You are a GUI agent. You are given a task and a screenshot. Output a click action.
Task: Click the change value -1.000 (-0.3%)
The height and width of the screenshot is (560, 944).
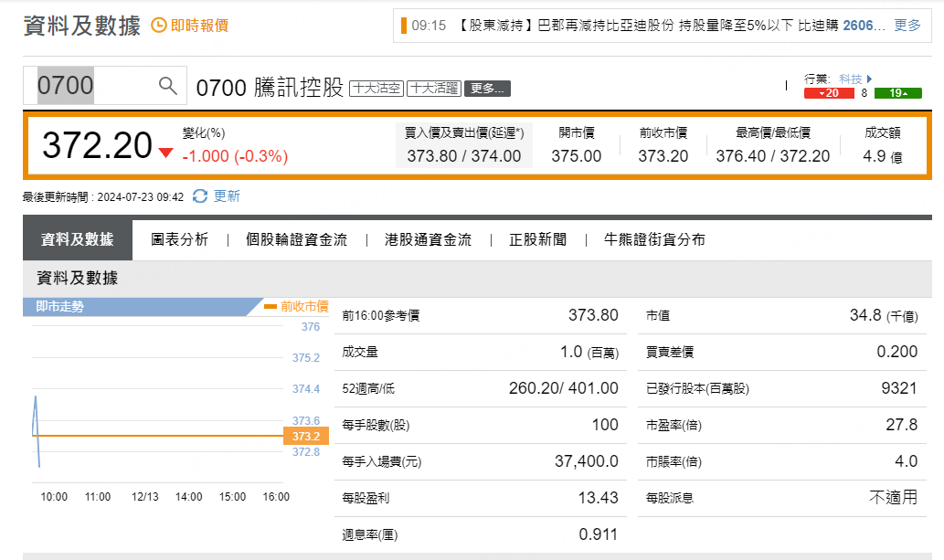pyautogui.click(x=236, y=156)
